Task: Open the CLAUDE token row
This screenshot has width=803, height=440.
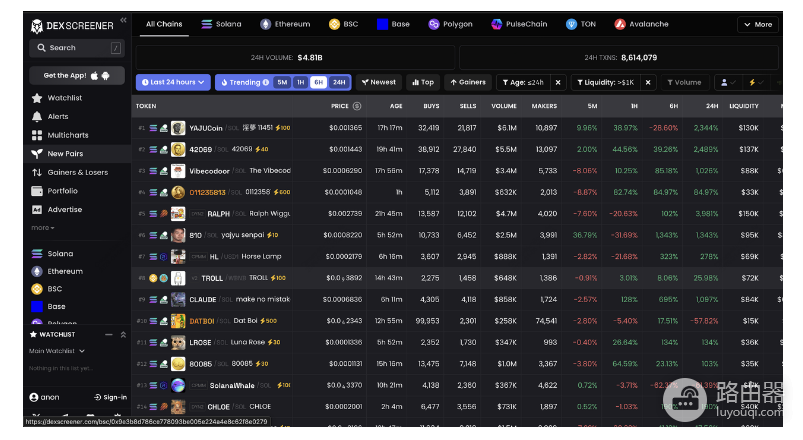Action: coord(457,300)
